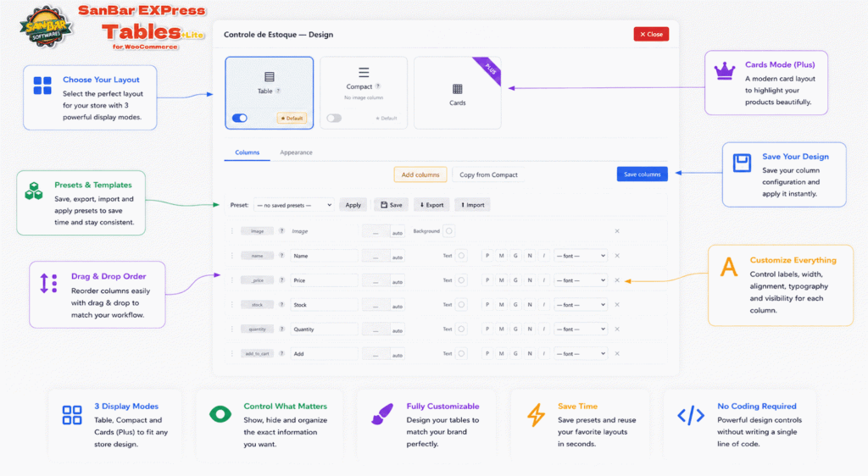Image resolution: width=868 pixels, height=476 pixels.
Task: Open help icon for the image column
Action: click(281, 231)
